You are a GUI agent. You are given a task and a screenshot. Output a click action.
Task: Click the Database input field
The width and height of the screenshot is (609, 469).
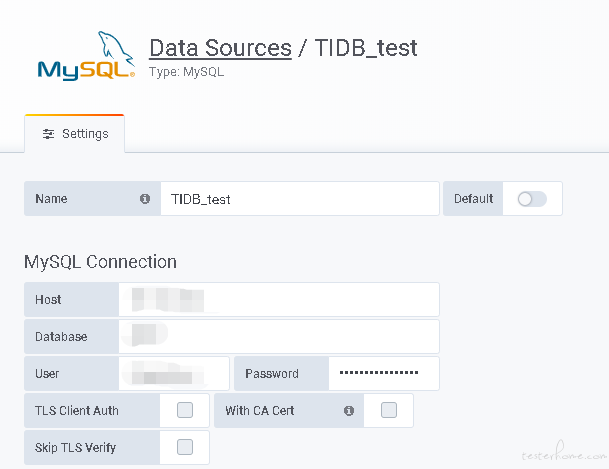[x=279, y=336]
